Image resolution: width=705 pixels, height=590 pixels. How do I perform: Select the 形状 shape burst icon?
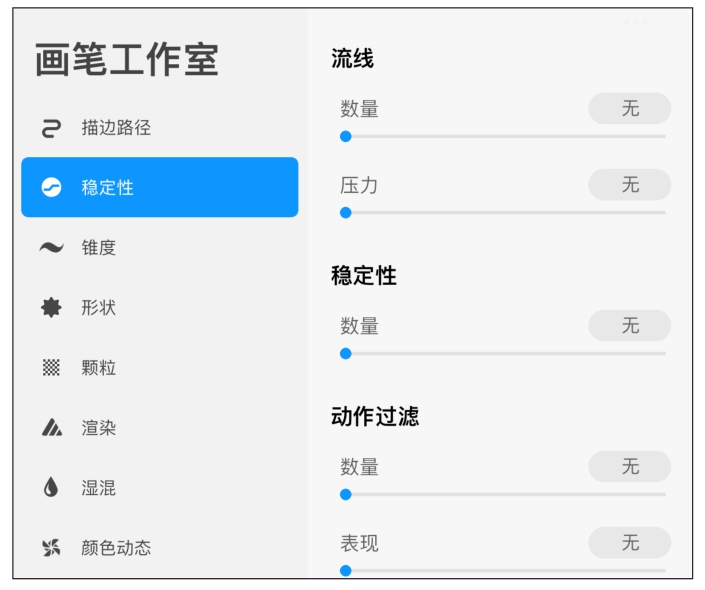click(x=51, y=308)
